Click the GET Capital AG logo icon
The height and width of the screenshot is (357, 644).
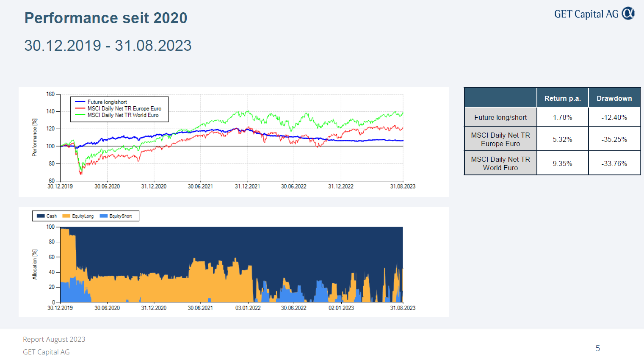coord(628,14)
